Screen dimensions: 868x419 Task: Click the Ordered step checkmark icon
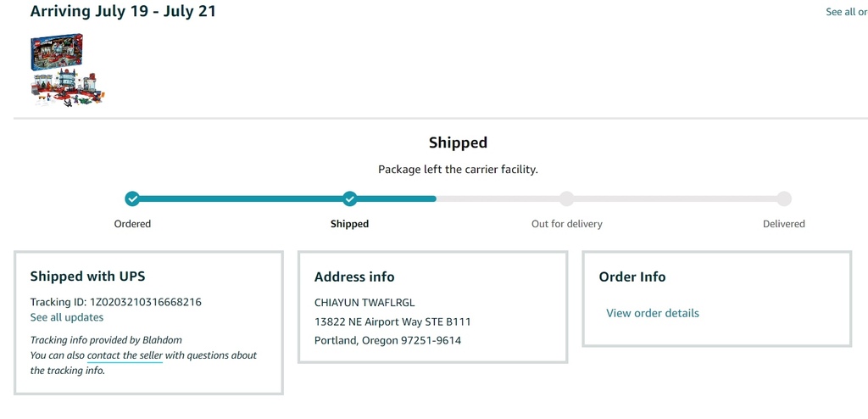click(132, 198)
